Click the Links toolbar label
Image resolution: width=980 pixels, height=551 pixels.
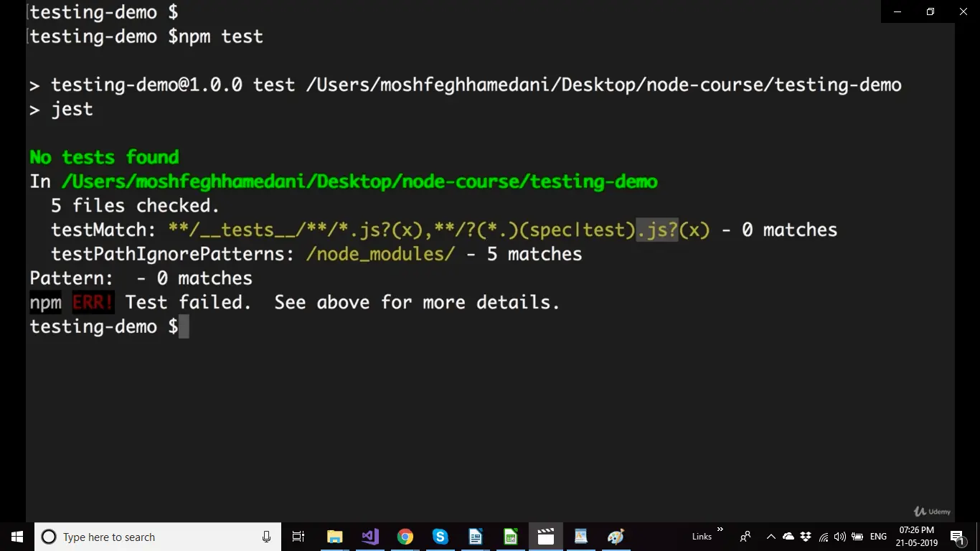(702, 537)
